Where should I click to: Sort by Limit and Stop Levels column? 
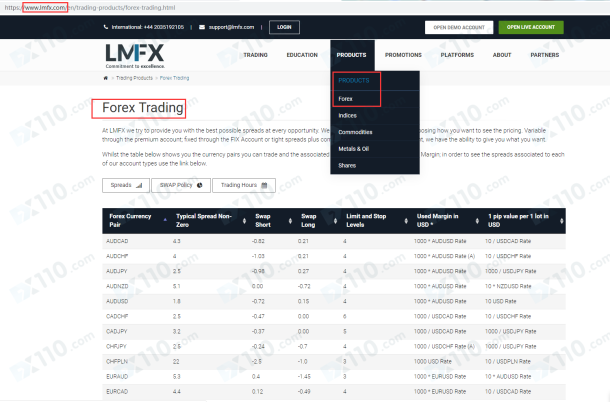coord(376,221)
